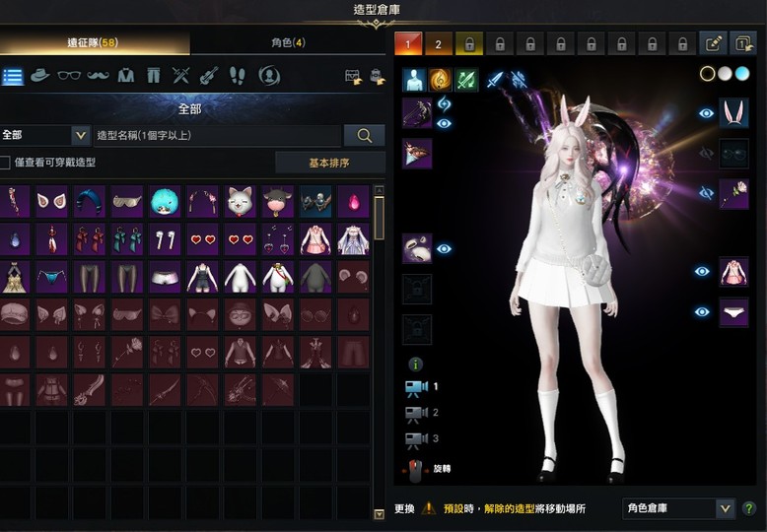
Task: Click the search magnifier button
Action: [x=365, y=135]
